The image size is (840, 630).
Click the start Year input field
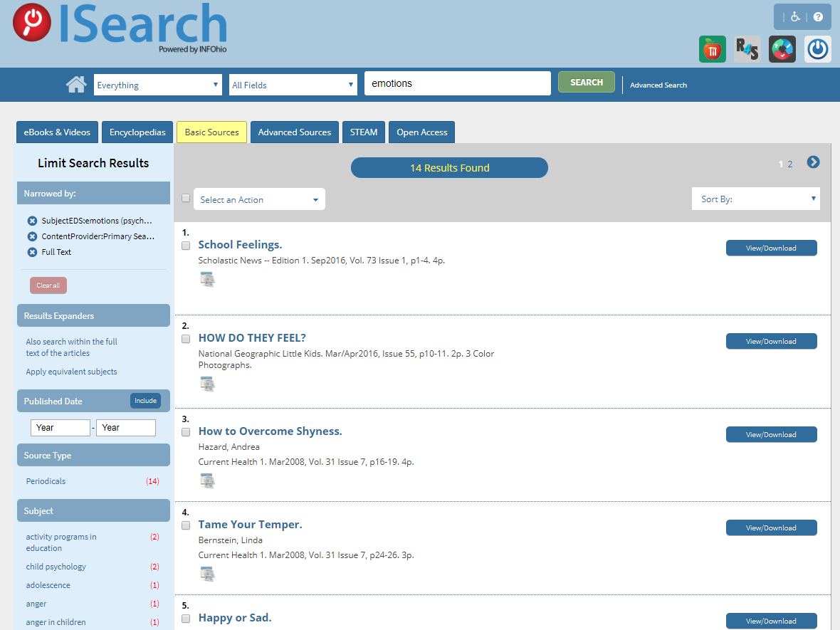click(61, 428)
